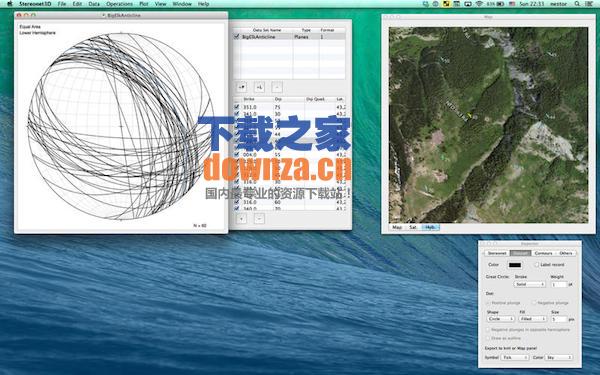Viewport: 600px width, 375px height.
Task: Switch map to Sat. view
Action: pos(413,227)
